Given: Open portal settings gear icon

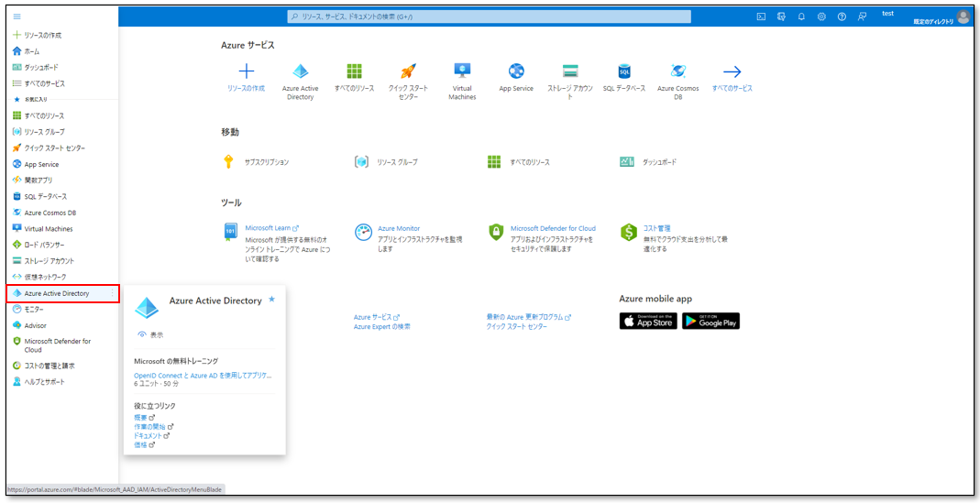Looking at the screenshot, I should click(x=821, y=16).
